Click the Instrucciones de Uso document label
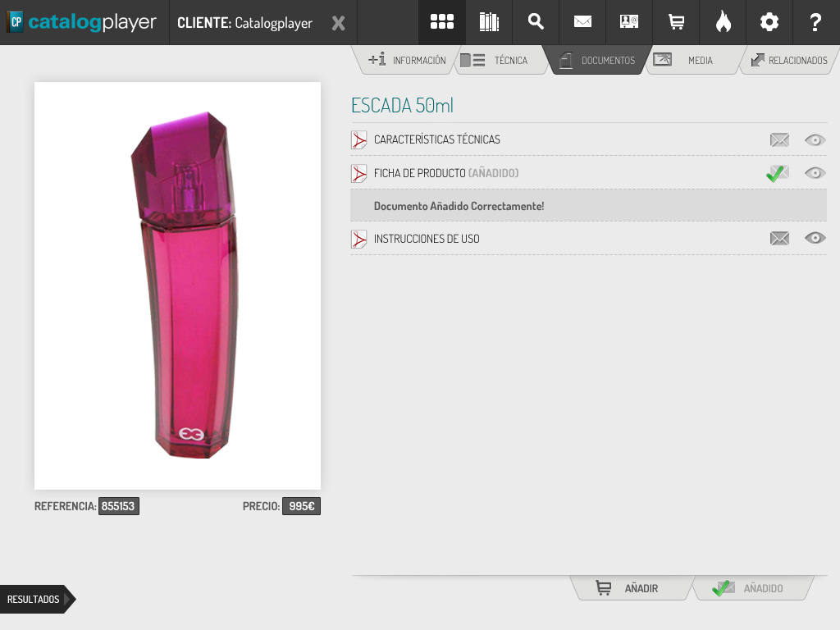The height and width of the screenshot is (630, 840). point(427,239)
